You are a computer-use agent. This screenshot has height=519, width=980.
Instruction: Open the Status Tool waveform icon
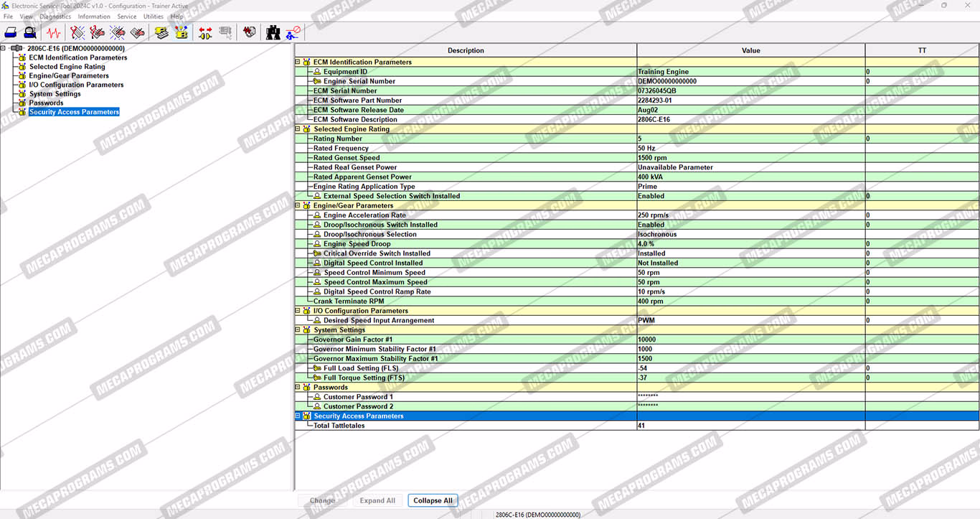53,32
